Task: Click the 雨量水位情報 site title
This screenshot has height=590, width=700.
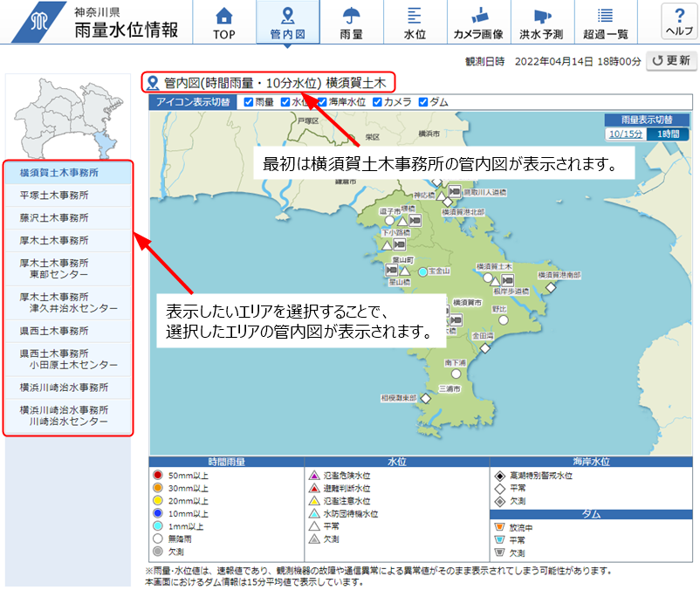Action: tap(127, 31)
